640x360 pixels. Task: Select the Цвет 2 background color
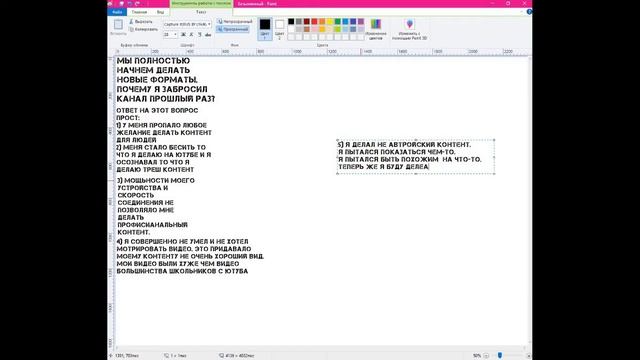coord(280,29)
